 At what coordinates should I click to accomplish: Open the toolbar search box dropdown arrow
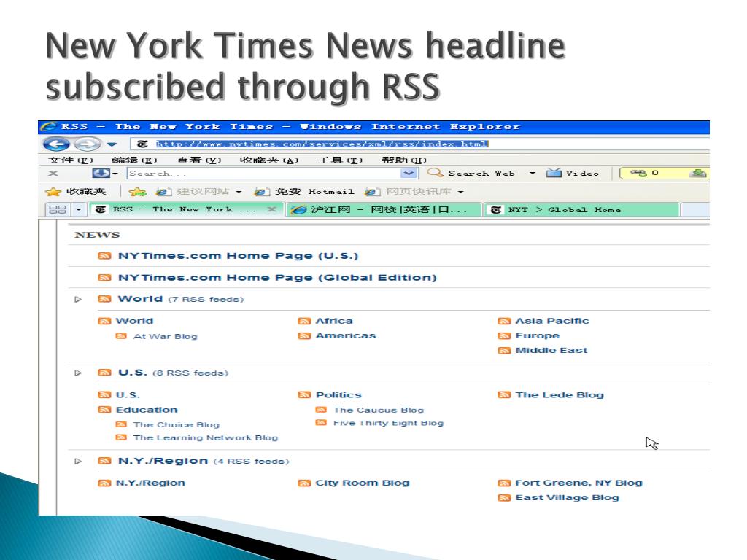tap(409, 174)
